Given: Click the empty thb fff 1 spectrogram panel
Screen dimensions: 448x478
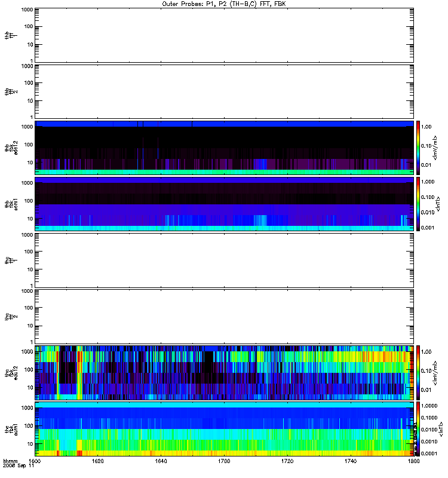Looking at the screenshot, I should (x=224, y=35).
